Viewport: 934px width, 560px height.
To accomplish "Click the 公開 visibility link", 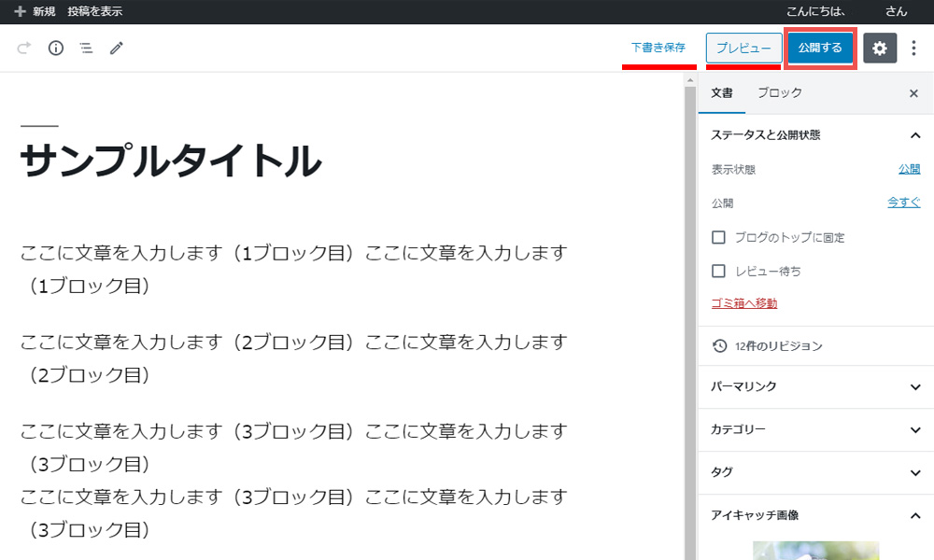I will tap(909, 169).
